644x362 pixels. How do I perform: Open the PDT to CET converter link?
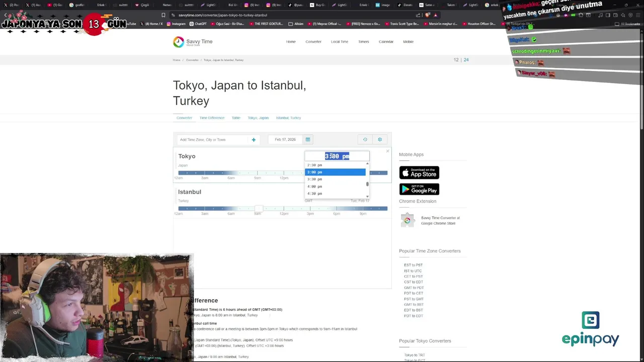[x=413, y=293]
